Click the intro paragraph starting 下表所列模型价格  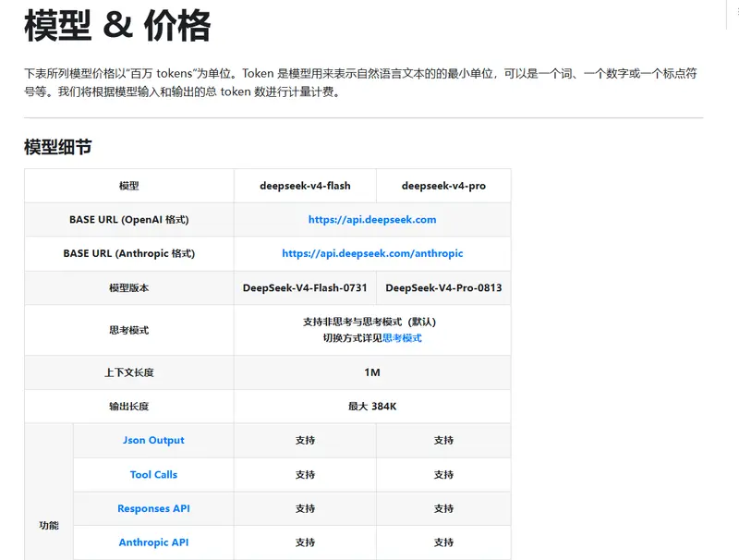point(360,82)
